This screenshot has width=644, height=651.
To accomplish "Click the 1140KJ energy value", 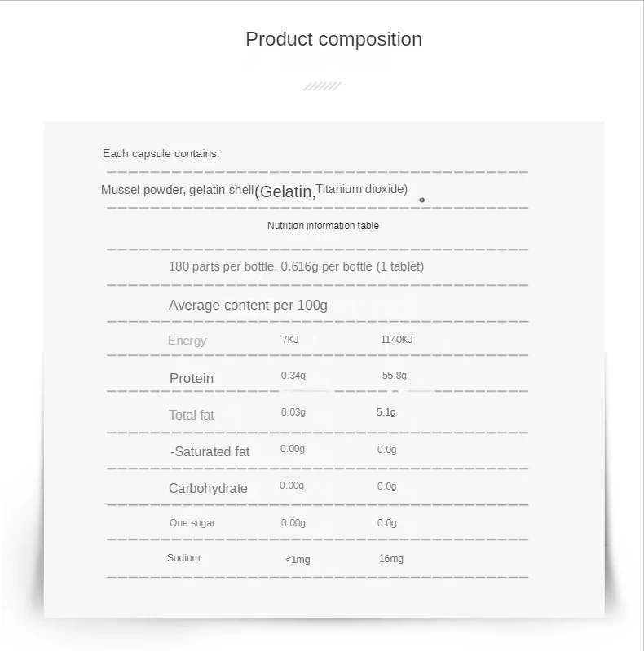I will click(396, 340).
